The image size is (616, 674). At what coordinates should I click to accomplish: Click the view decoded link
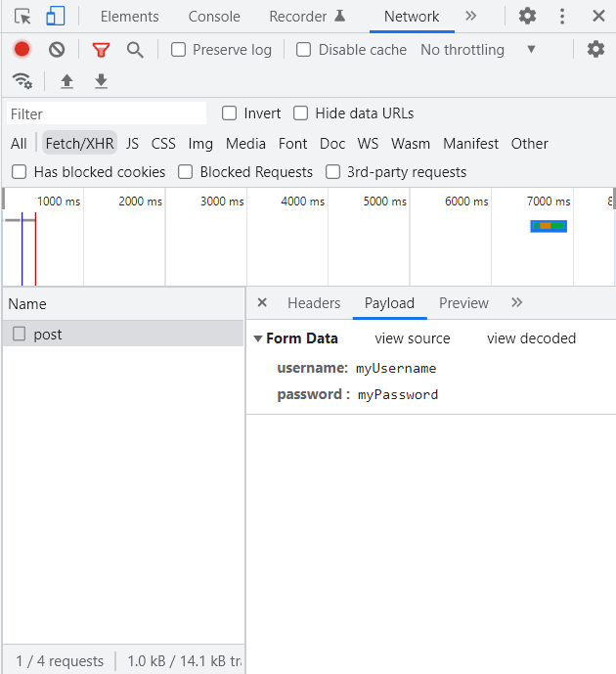click(x=531, y=338)
